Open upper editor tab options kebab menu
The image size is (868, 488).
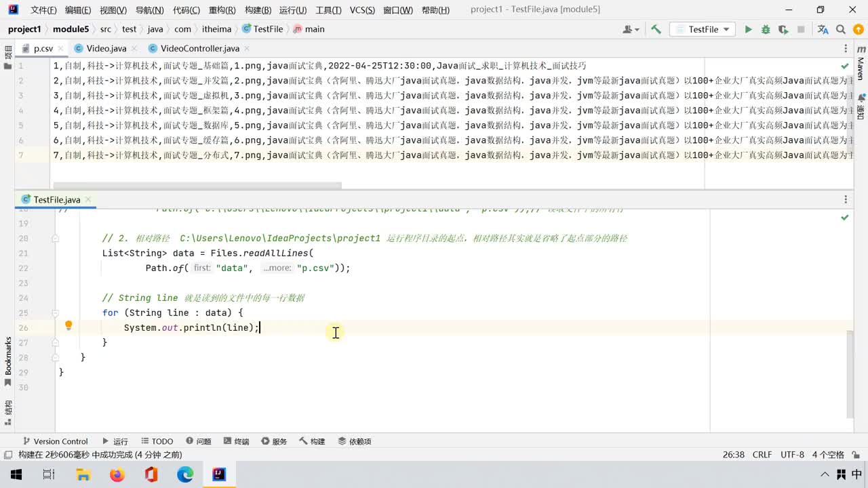(846, 49)
